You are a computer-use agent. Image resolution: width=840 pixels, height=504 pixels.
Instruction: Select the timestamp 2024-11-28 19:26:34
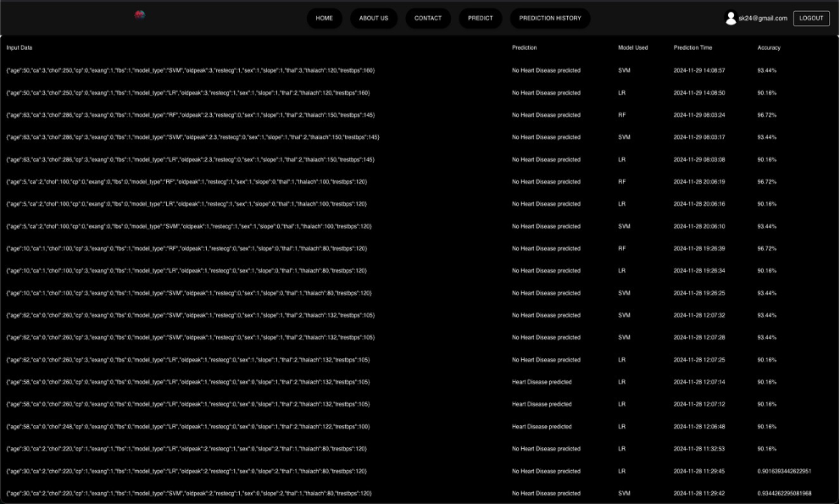tap(699, 271)
